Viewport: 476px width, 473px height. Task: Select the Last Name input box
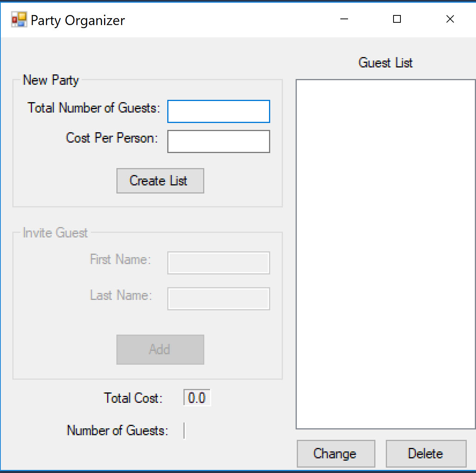coord(219,299)
